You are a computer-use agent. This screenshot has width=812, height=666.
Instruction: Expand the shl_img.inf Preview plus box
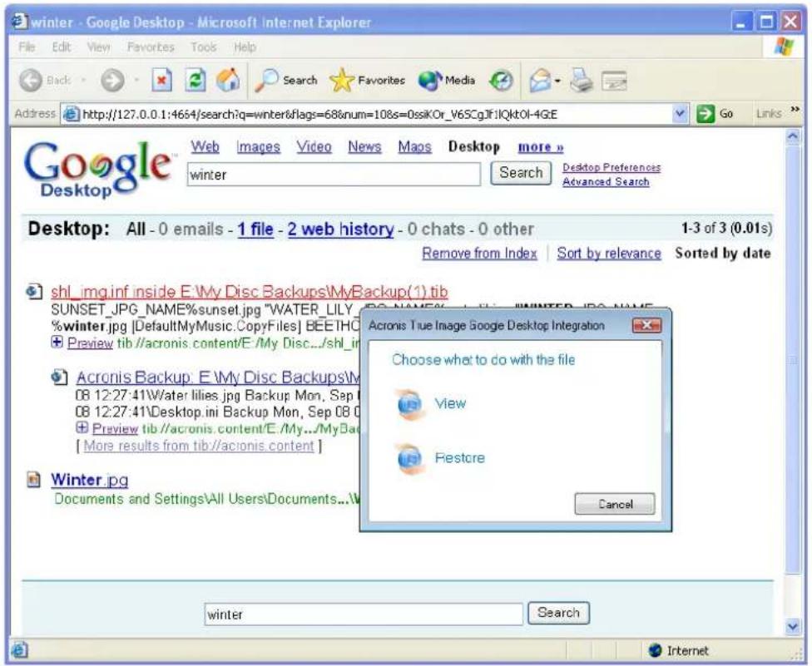pos(57,342)
